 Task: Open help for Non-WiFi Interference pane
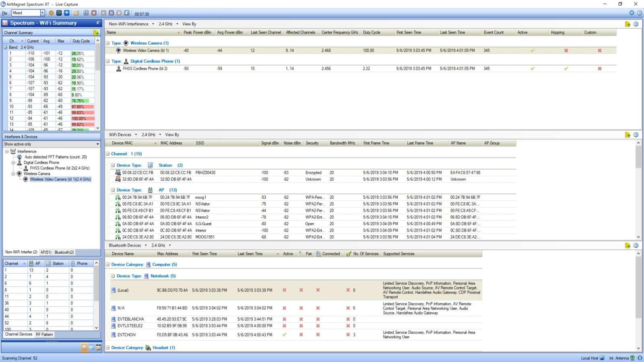tap(636, 24)
